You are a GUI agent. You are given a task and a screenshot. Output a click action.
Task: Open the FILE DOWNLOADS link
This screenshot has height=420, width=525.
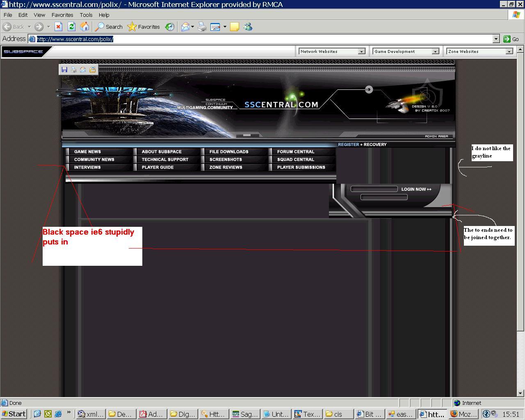click(x=229, y=152)
